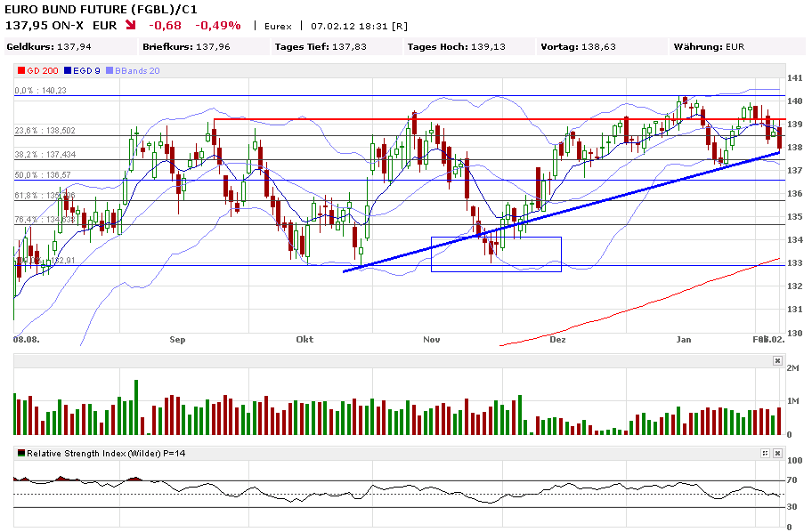Select the EGD 9 legend label
Screen dimensions: 812x532
(86, 71)
